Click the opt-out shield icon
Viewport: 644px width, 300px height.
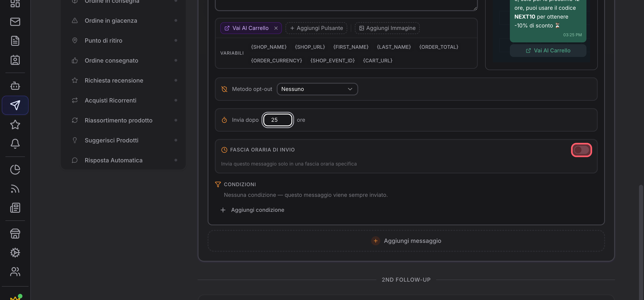point(224,89)
